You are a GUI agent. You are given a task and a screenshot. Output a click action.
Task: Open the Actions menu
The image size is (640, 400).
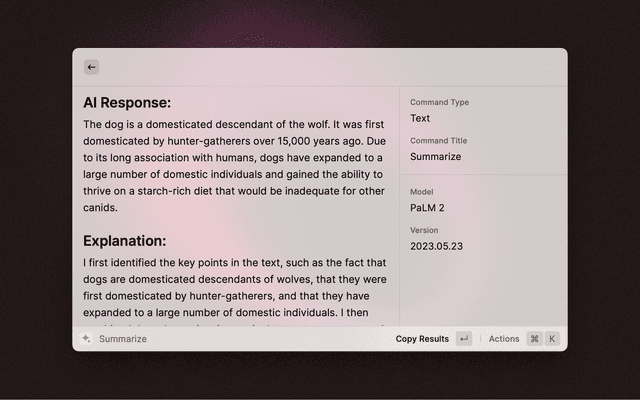[x=504, y=339]
